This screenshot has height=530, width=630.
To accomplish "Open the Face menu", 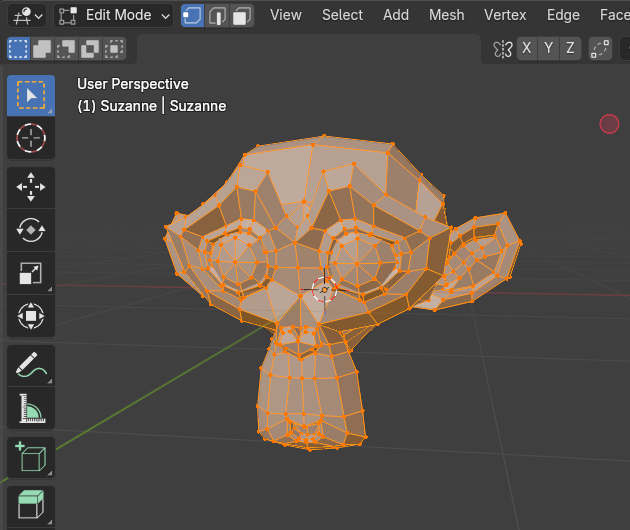I will (x=614, y=15).
